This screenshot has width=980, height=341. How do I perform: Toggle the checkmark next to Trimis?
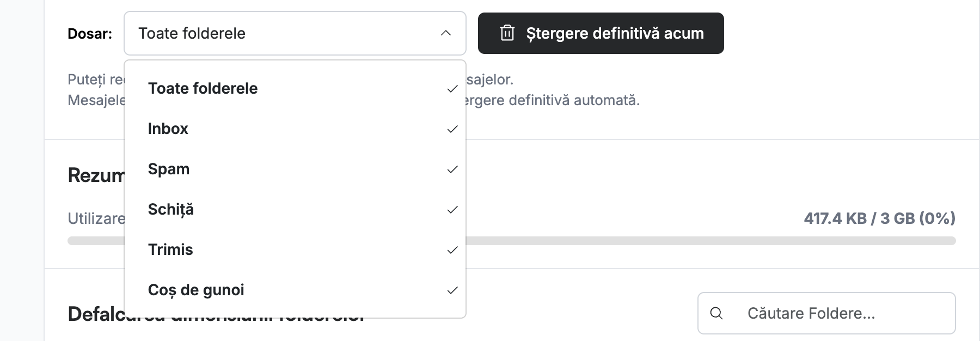452,250
